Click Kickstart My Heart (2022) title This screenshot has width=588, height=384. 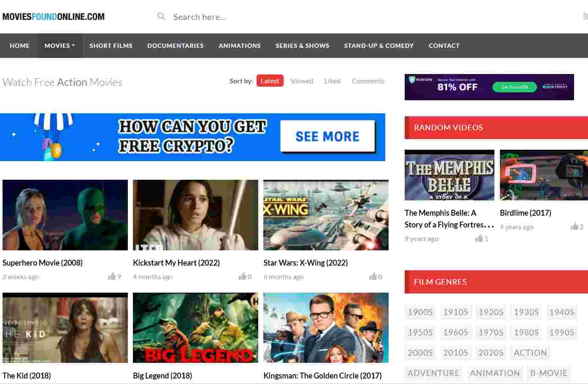point(176,263)
